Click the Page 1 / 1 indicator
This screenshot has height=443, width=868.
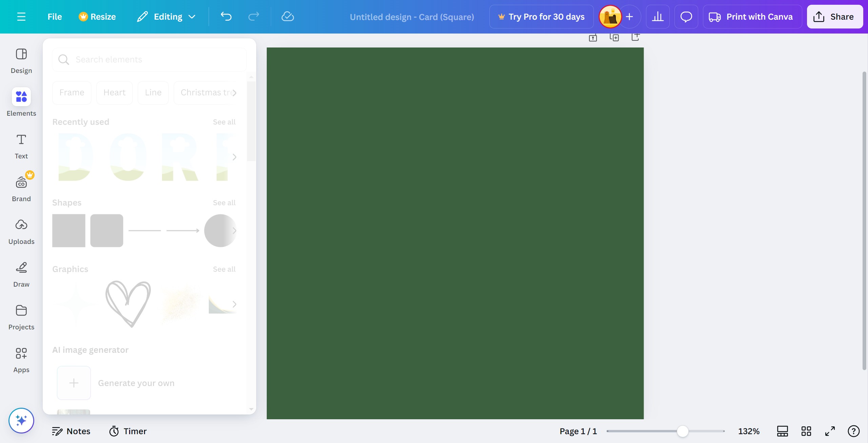point(578,431)
